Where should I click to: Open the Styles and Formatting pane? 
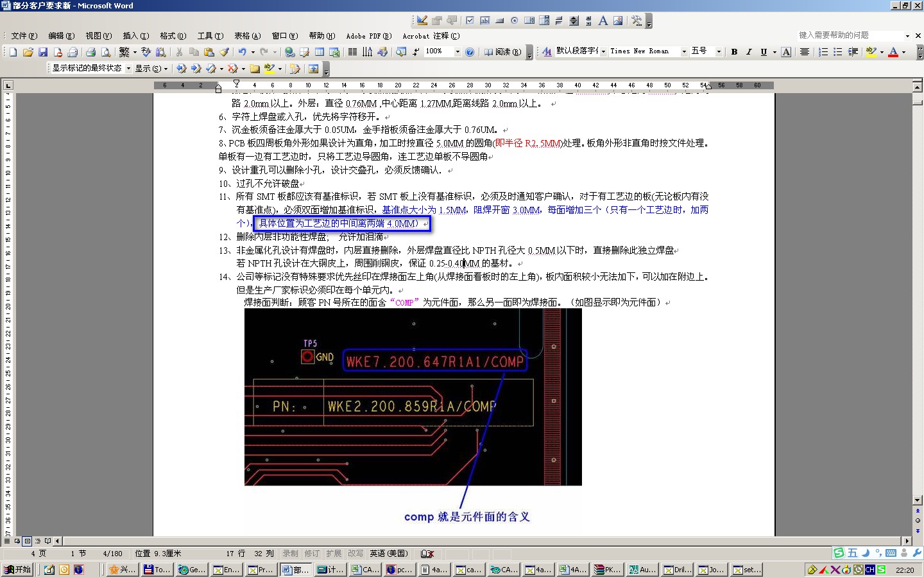click(547, 51)
